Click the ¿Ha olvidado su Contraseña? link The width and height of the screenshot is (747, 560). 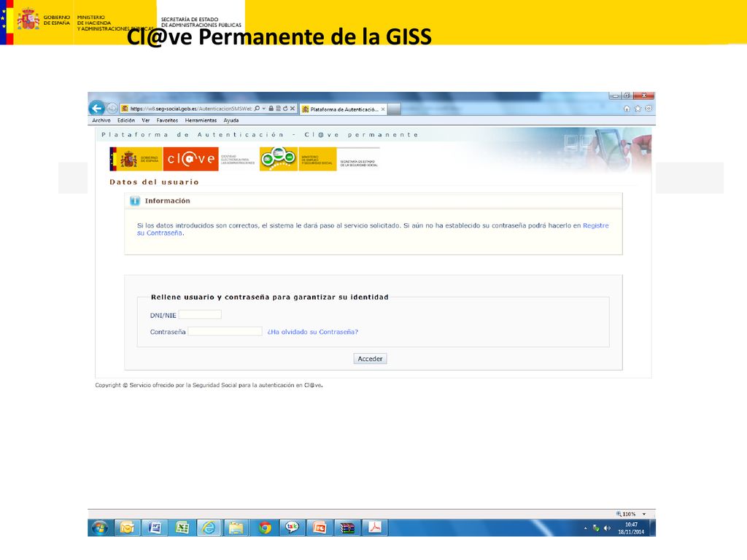point(312,332)
